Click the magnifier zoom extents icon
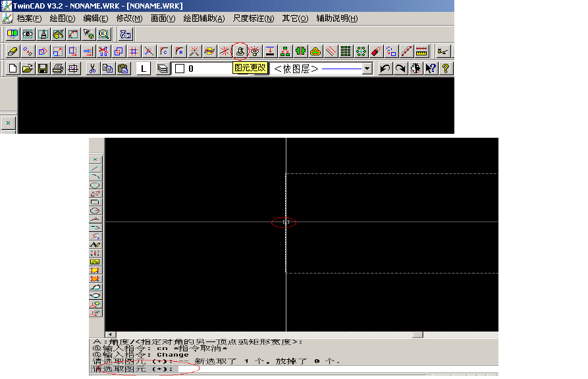 coord(103,34)
